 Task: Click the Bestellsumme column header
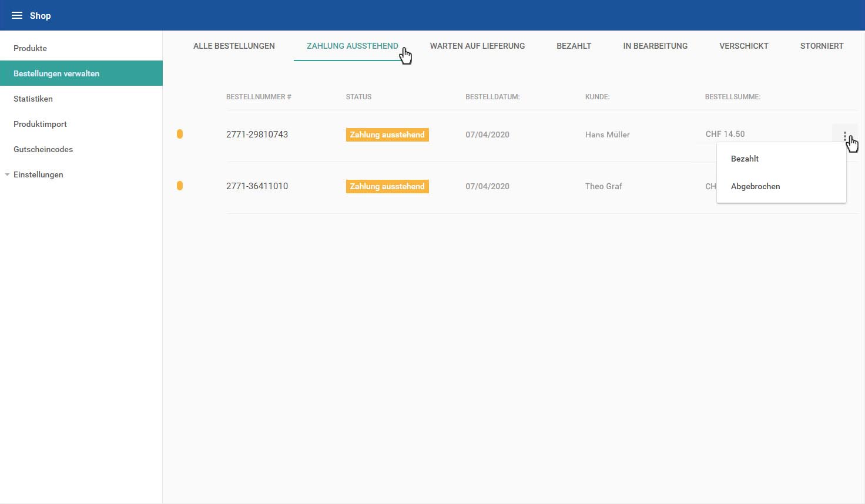[x=733, y=97]
